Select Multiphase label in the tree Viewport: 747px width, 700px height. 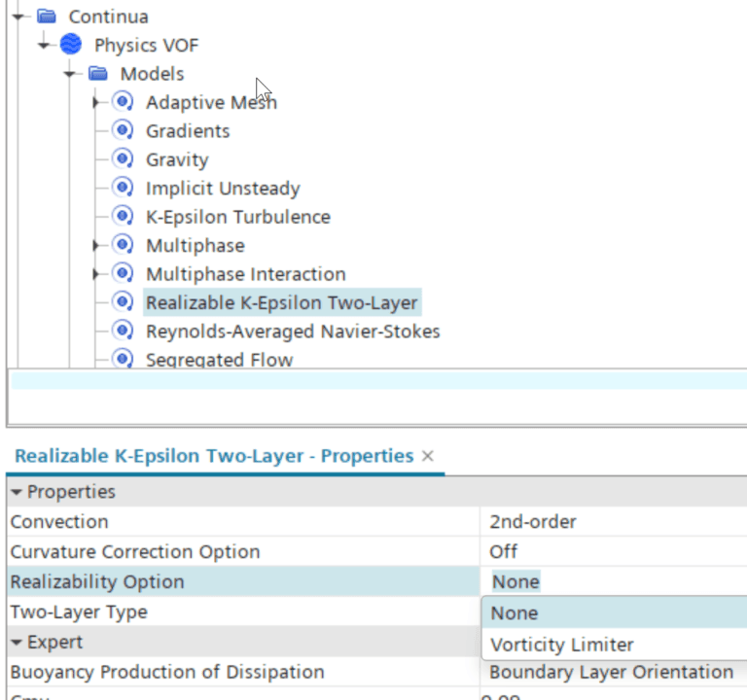pyautogui.click(x=196, y=246)
